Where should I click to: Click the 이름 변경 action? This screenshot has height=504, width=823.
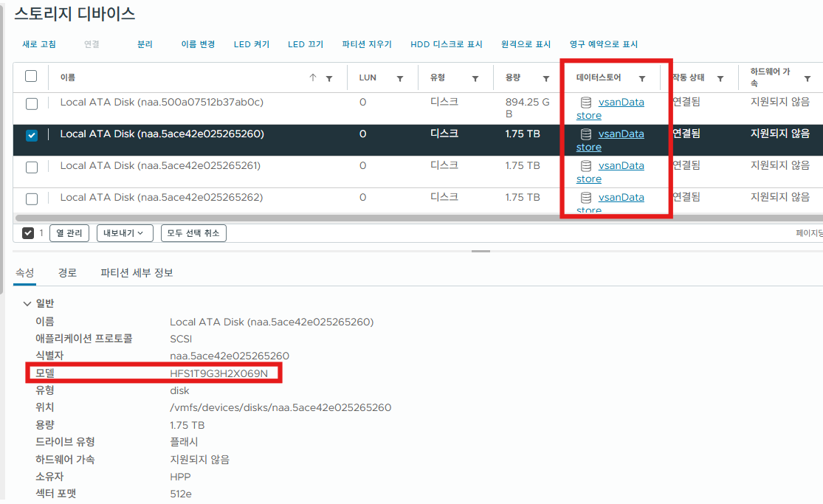[198, 44]
